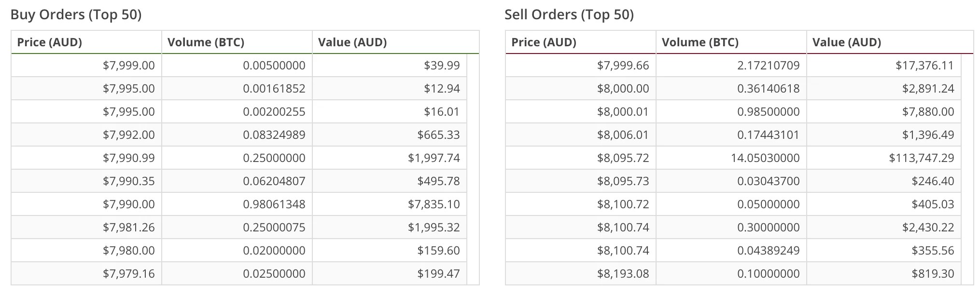
Task: Click the Buy Orders (Top 50) heading
Action: (76, 15)
